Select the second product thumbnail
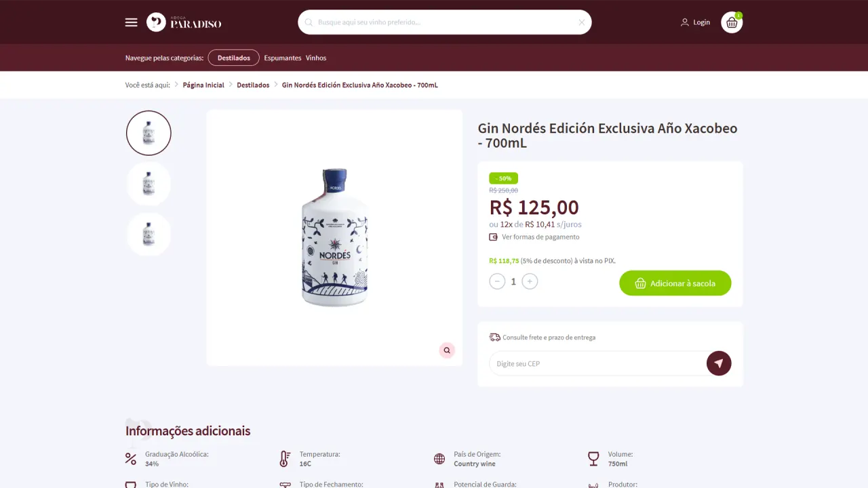Screen dimensions: 868x488 click(149, 184)
